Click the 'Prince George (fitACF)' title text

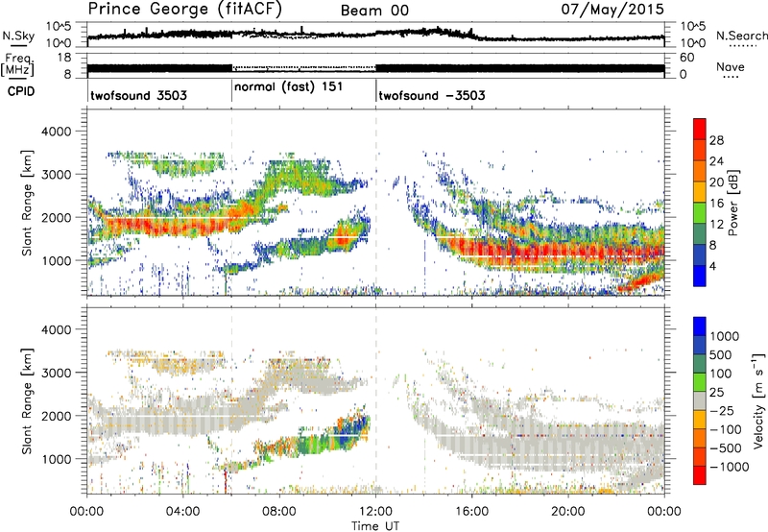click(x=185, y=10)
